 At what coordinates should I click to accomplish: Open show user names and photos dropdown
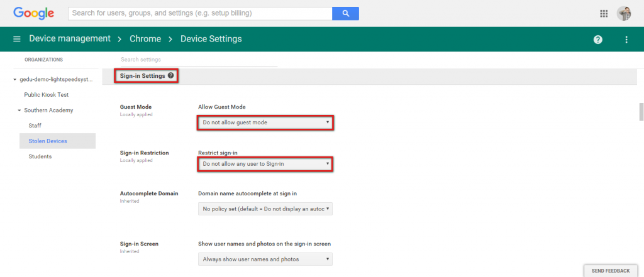click(265, 259)
